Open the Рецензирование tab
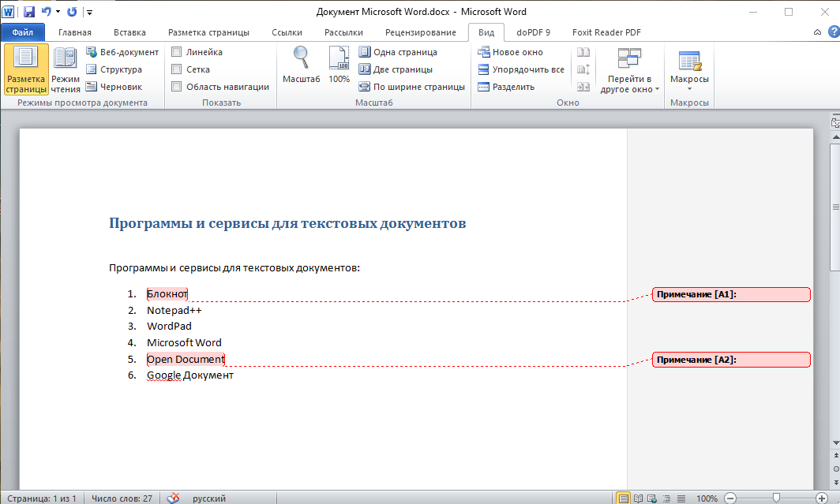 click(x=421, y=32)
